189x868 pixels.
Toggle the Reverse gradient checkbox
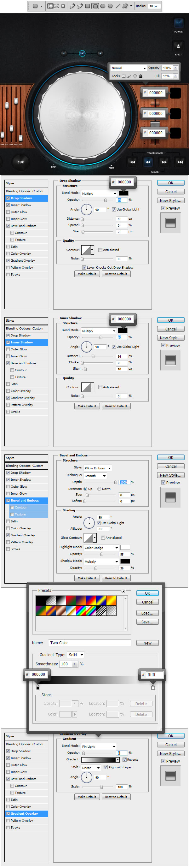[x=124, y=760]
